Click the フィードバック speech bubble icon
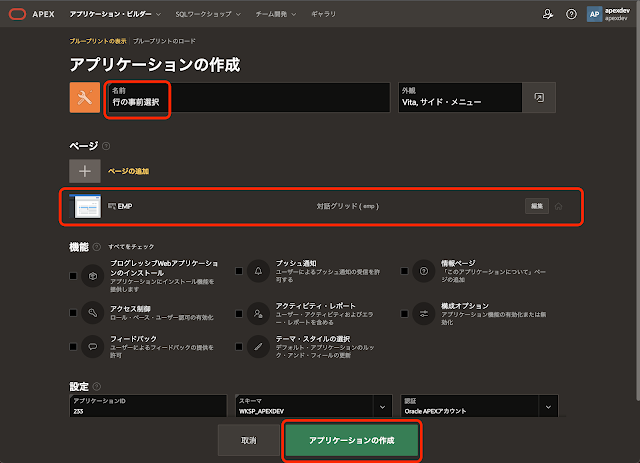This screenshot has height=463, width=640. (93, 347)
